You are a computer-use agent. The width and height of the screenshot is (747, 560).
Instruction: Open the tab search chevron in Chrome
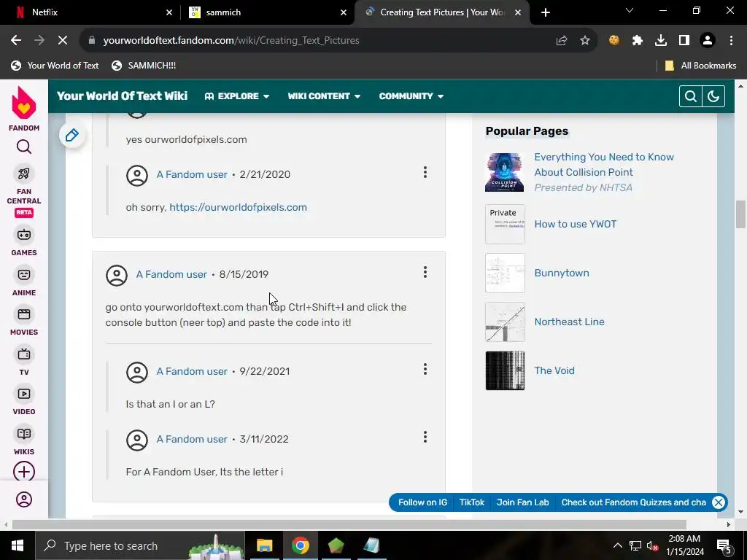click(x=630, y=10)
